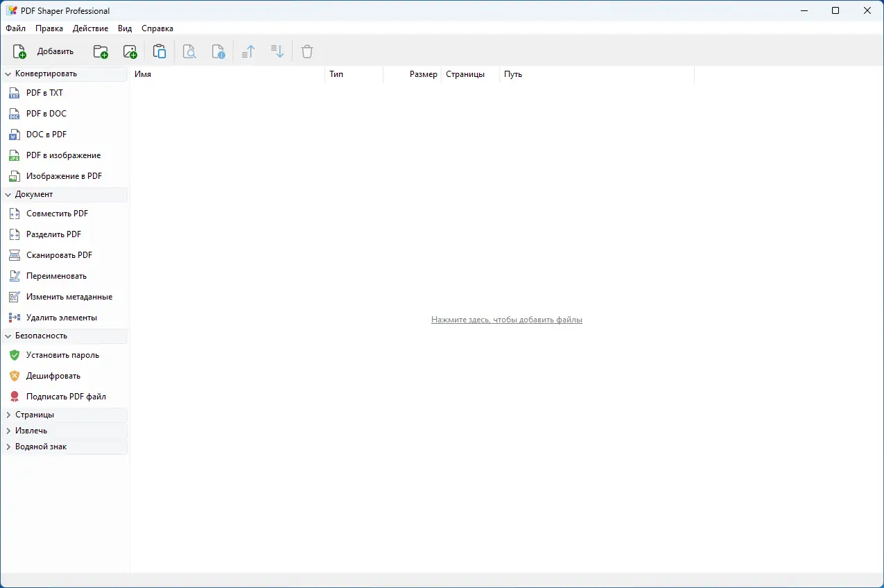This screenshot has width=884, height=588.
Task: Open the PDF в DOC converter
Action: [x=46, y=113]
